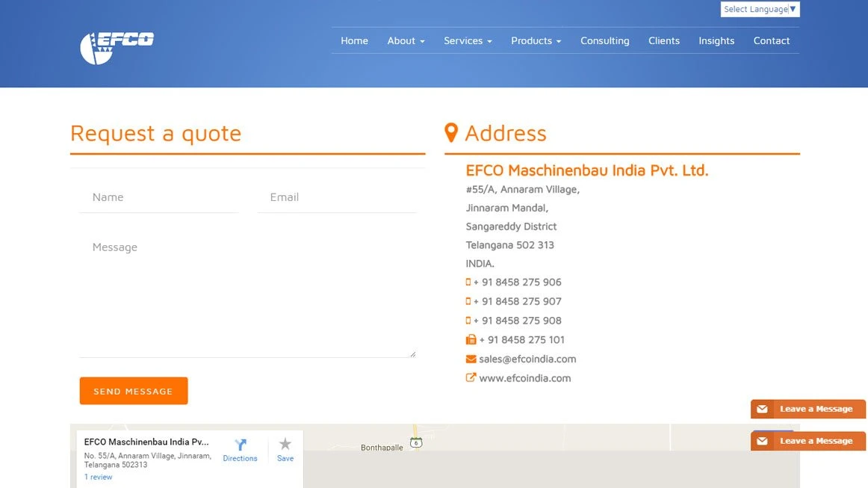Click the external link icon beside www.efcoindia.com
868x488 pixels.
tap(470, 377)
